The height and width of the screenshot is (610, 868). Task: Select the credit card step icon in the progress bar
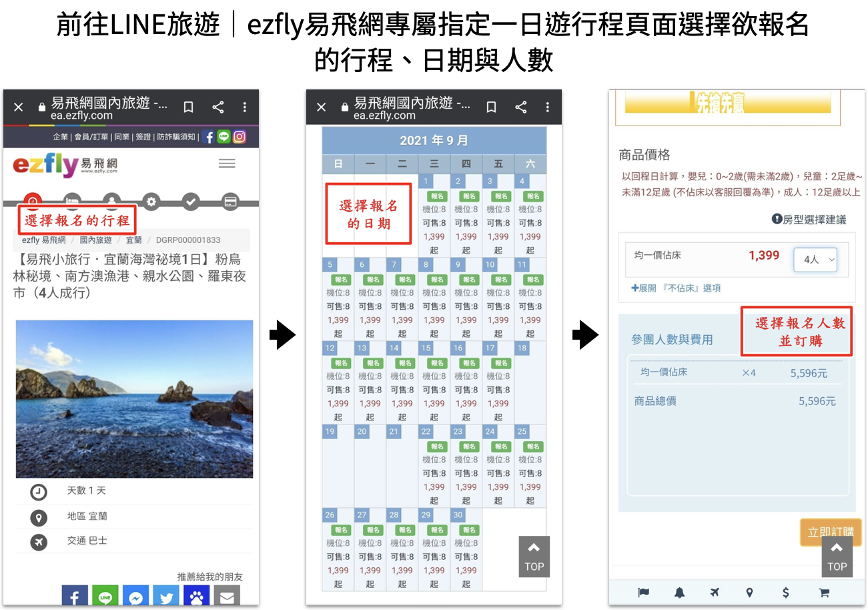tap(230, 201)
